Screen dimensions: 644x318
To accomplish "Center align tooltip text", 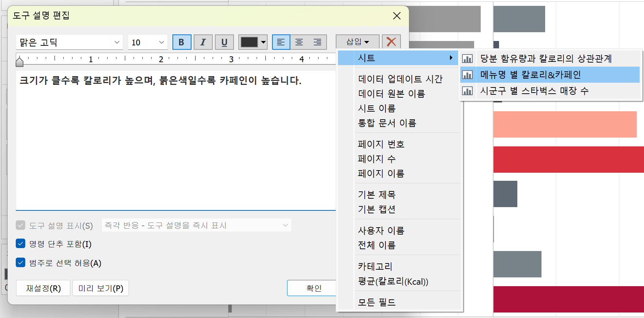I will pos(299,42).
